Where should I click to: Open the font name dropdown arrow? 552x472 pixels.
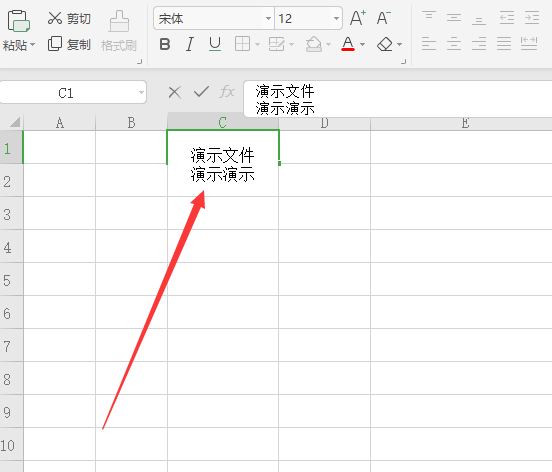click(269, 18)
